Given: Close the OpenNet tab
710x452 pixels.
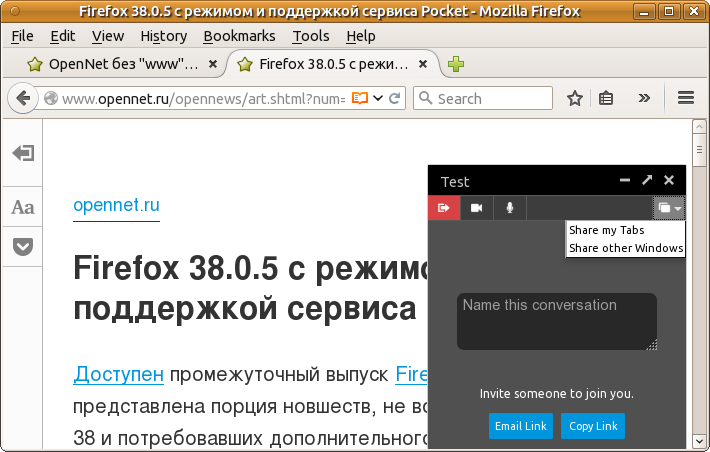Looking at the screenshot, I should click(213, 64).
